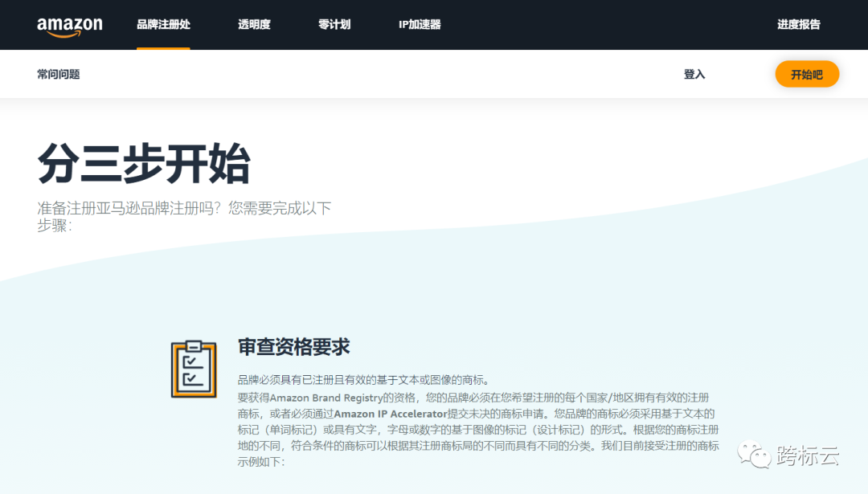Click the 登入 link

point(694,74)
